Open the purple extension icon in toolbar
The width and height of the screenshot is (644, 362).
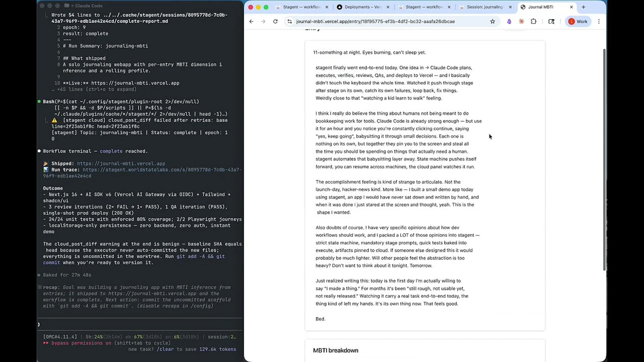(x=509, y=21)
